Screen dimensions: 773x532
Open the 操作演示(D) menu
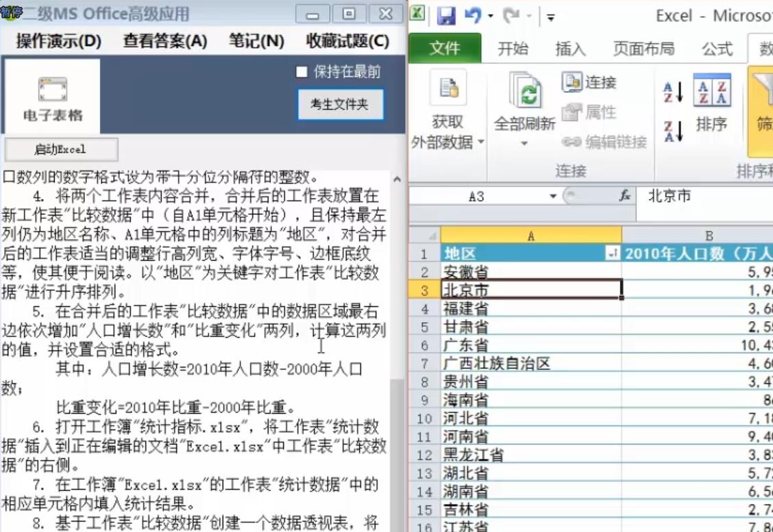(x=59, y=41)
